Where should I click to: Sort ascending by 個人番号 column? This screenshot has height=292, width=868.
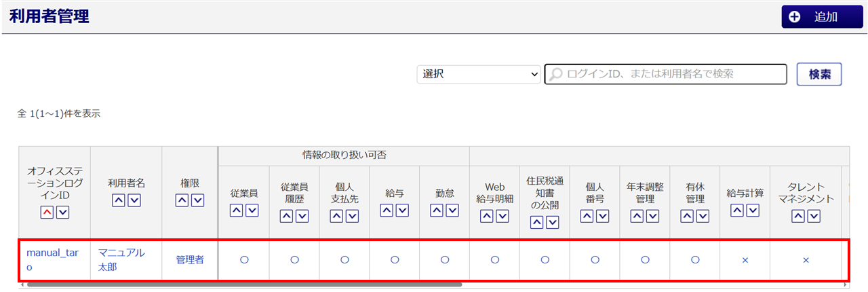pos(587,216)
